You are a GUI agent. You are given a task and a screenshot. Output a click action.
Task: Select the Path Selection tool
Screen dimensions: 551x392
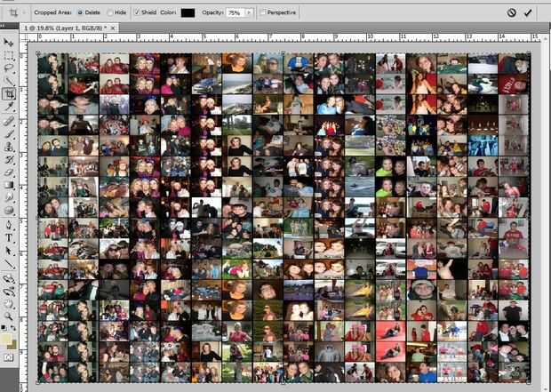tap(8, 251)
